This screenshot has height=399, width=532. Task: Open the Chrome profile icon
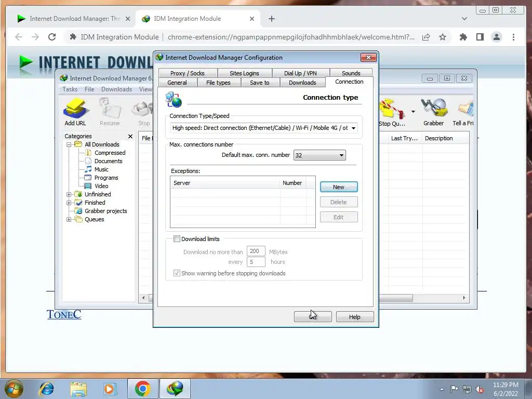coord(496,37)
